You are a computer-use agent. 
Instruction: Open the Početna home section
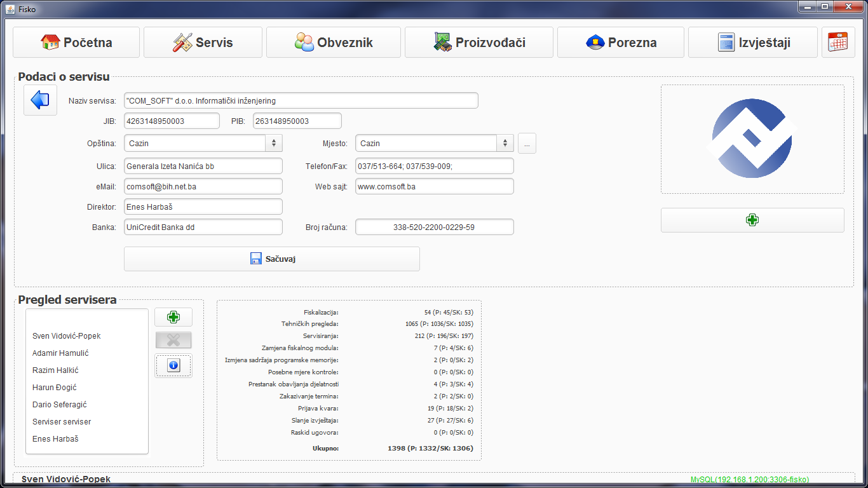click(x=76, y=43)
